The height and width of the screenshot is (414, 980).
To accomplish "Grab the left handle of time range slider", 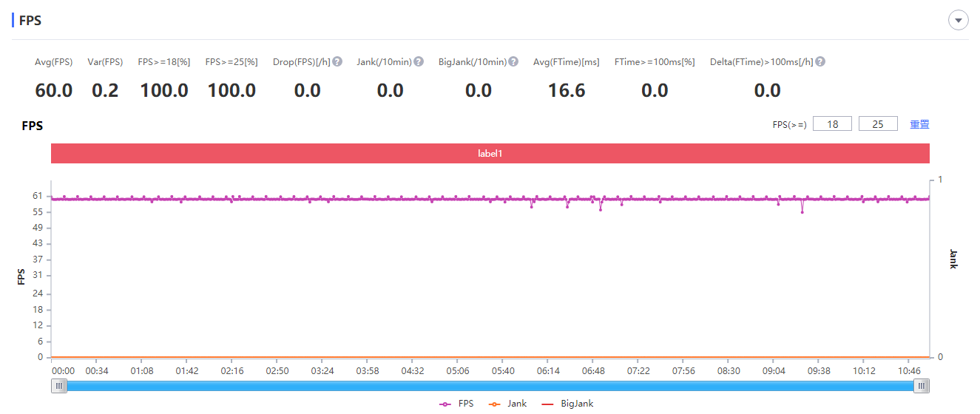I will click(x=59, y=386).
